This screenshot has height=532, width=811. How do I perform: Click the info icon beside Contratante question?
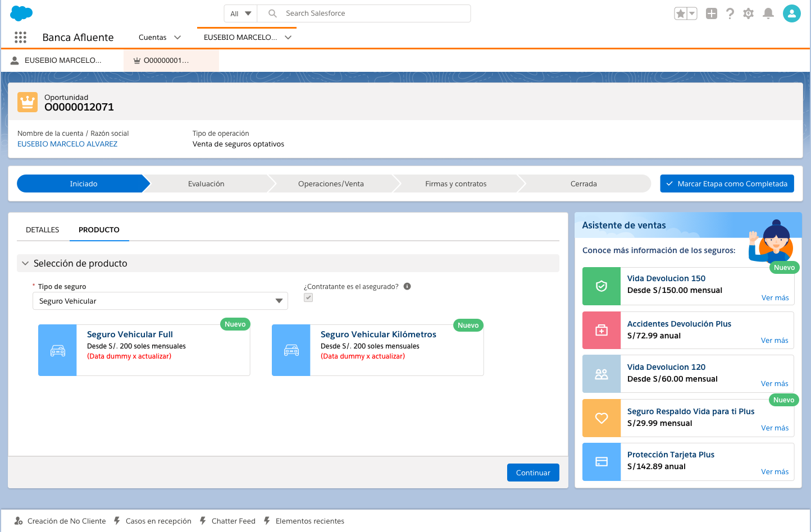tap(407, 286)
